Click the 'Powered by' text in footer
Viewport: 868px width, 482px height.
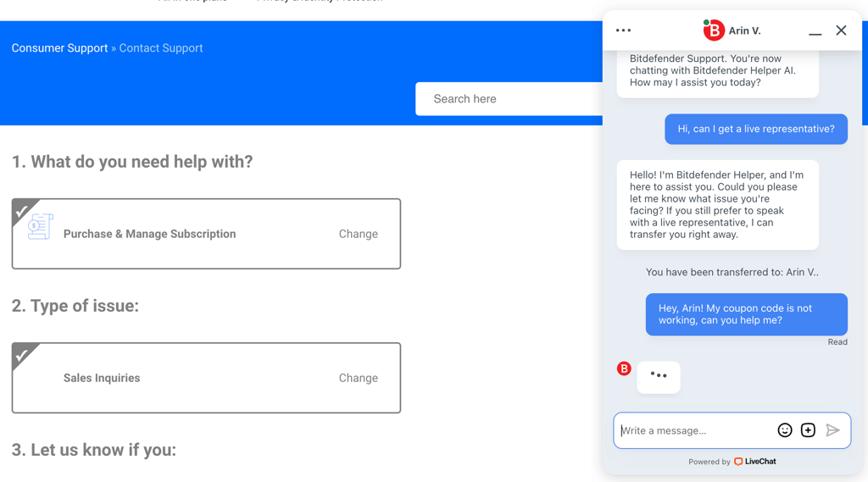709,462
